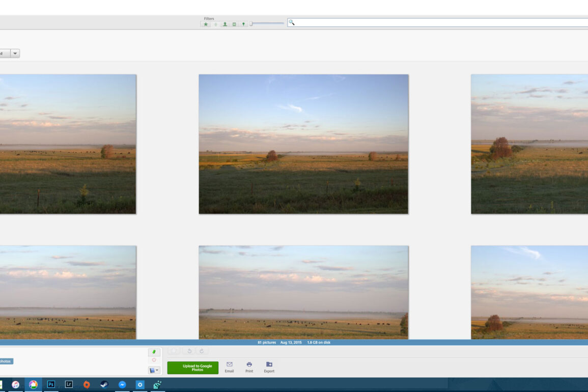Expand the sort order dropdown at top left
The image size is (588, 392).
tap(15, 53)
